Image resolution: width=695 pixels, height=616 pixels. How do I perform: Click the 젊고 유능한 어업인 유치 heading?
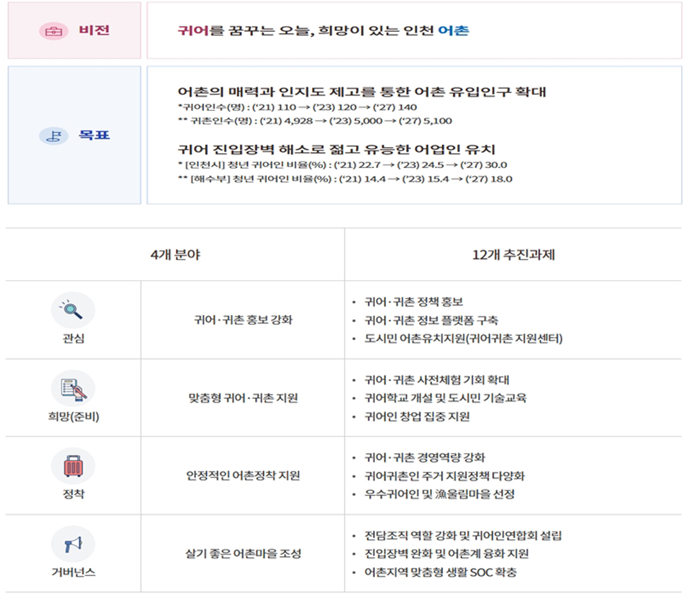pyautogui.click(x=336, y=149)
